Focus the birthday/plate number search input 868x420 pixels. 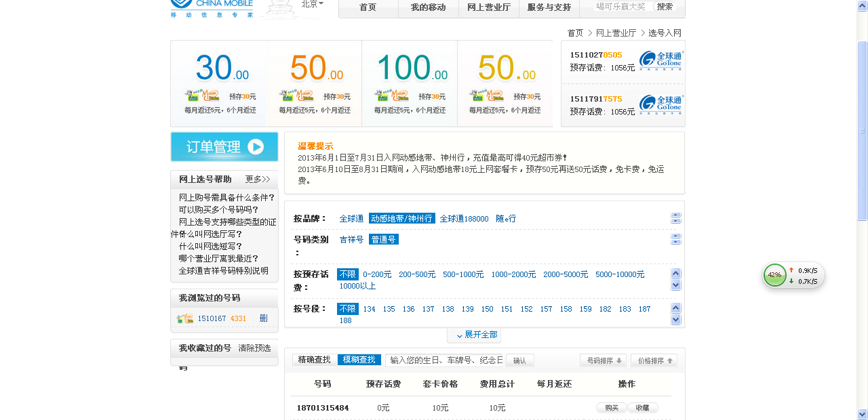(445, 360)
